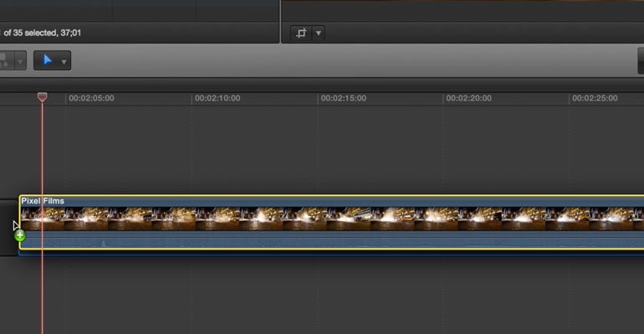Click the audio waveform of the Pixel Films clip

(x=332, y=240)
